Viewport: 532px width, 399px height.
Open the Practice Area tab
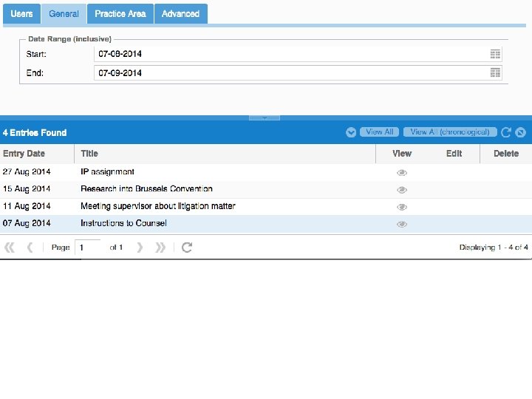[x=120, y=14]
